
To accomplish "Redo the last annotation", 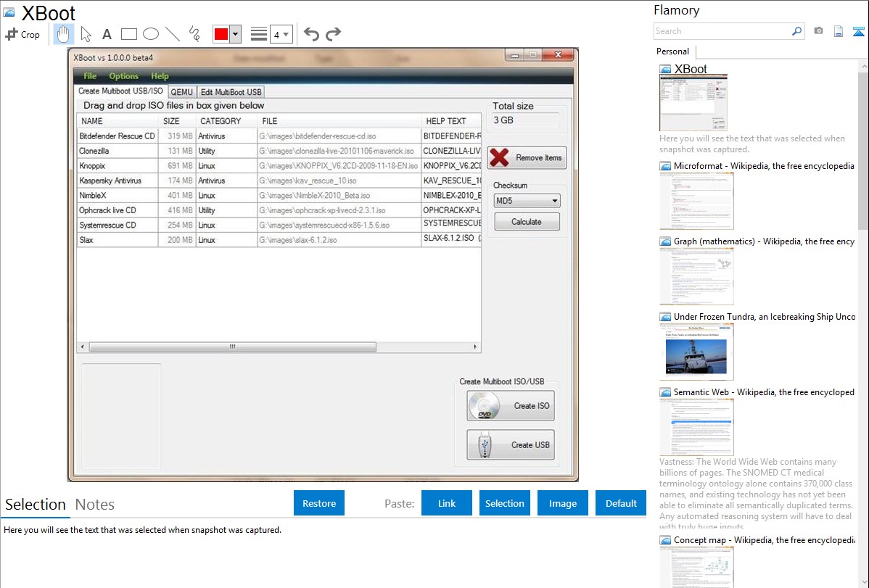I will [333, 34].
